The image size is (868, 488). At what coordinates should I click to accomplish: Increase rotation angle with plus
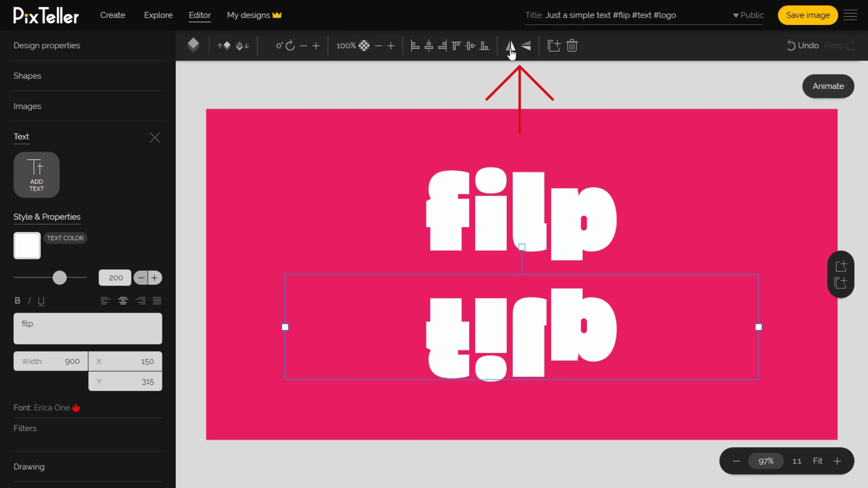[x=316, y=46]
